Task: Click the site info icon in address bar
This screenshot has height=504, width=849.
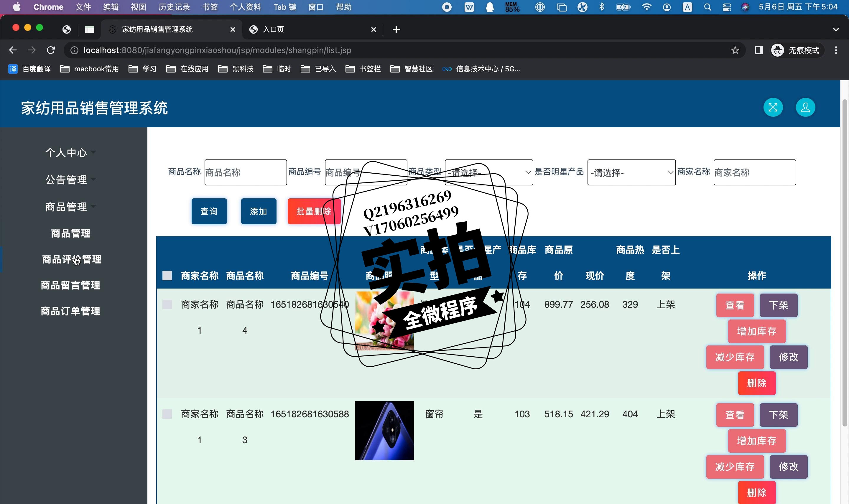Action: coord(74,50)
